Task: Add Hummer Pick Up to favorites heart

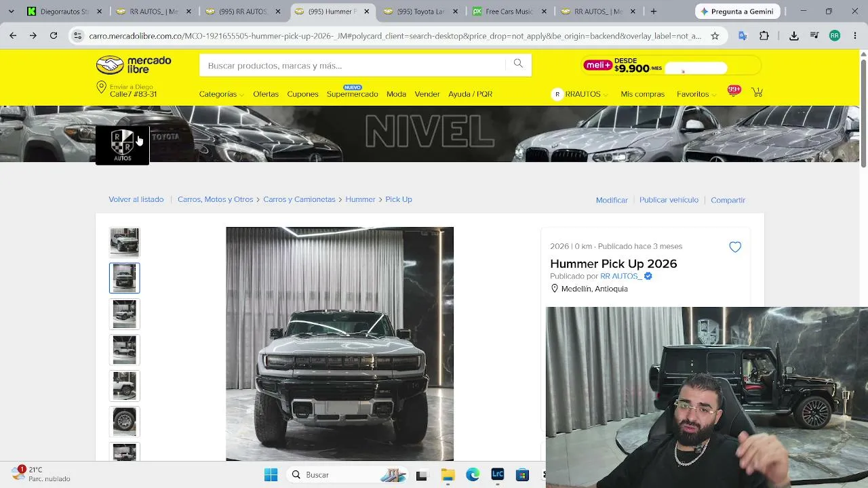Action: pos(735,247)
